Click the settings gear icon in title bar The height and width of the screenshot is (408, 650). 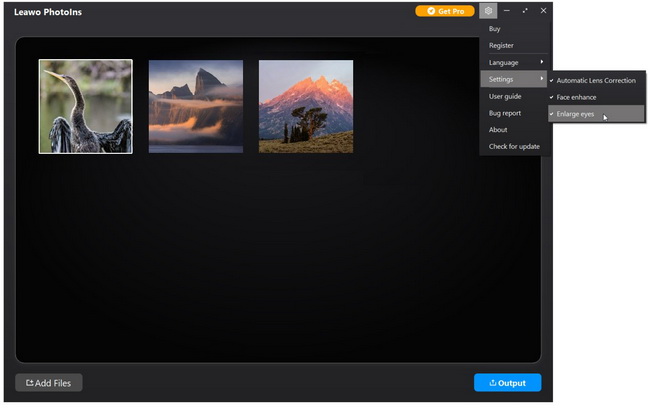488,11
